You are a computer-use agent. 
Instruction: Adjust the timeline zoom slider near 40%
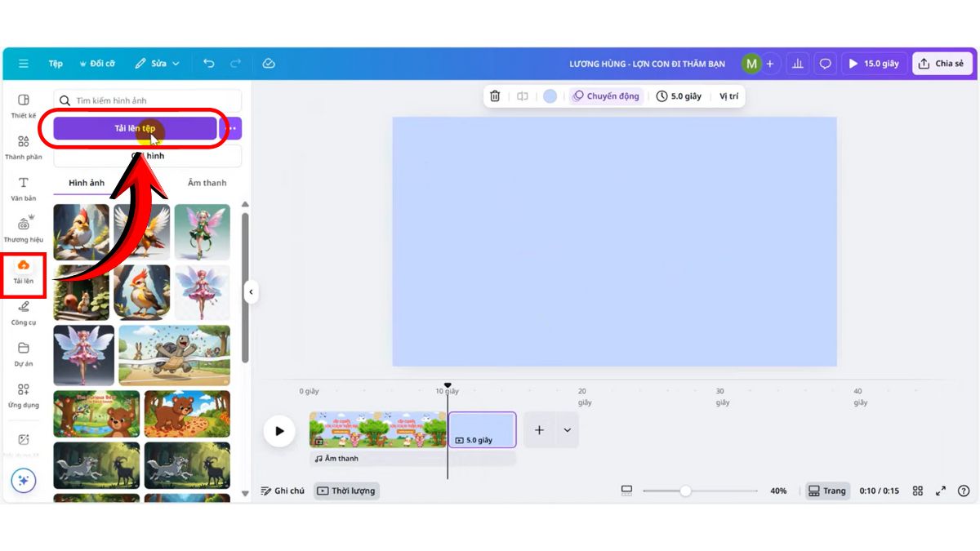(684, 491)
